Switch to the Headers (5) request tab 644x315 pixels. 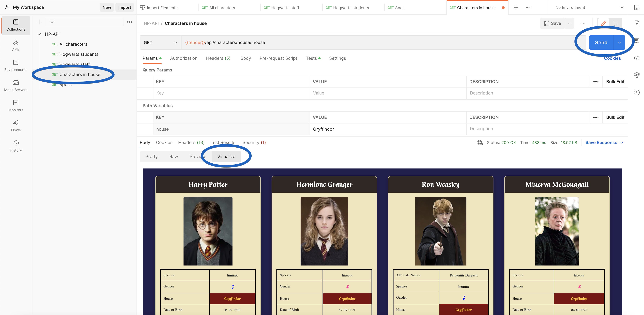coord(218,58)
